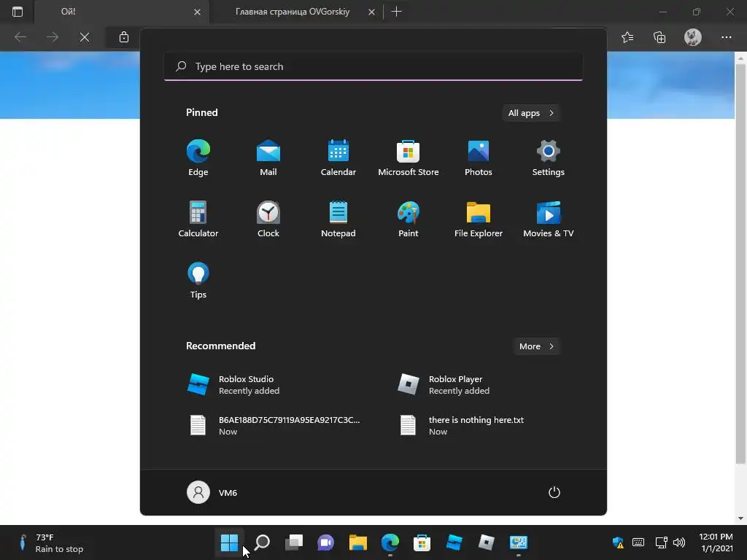Open Edge tab actions menu
The image size is (747, 560).
point(18,12)
